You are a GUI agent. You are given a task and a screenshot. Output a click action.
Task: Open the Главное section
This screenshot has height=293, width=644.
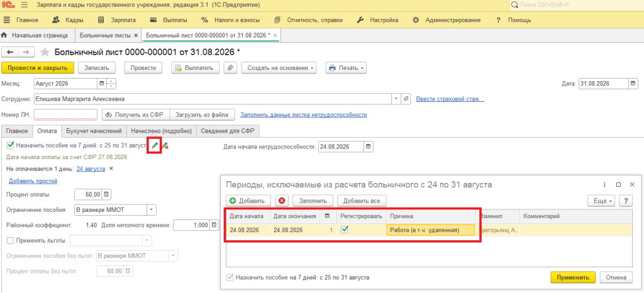(x=21, y=20)
